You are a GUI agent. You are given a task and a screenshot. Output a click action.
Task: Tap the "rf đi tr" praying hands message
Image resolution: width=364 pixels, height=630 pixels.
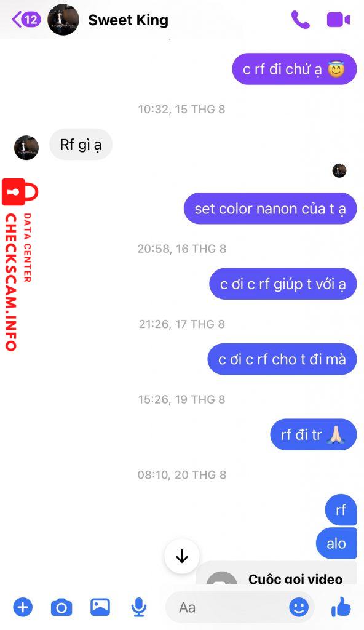pos(314,434)
